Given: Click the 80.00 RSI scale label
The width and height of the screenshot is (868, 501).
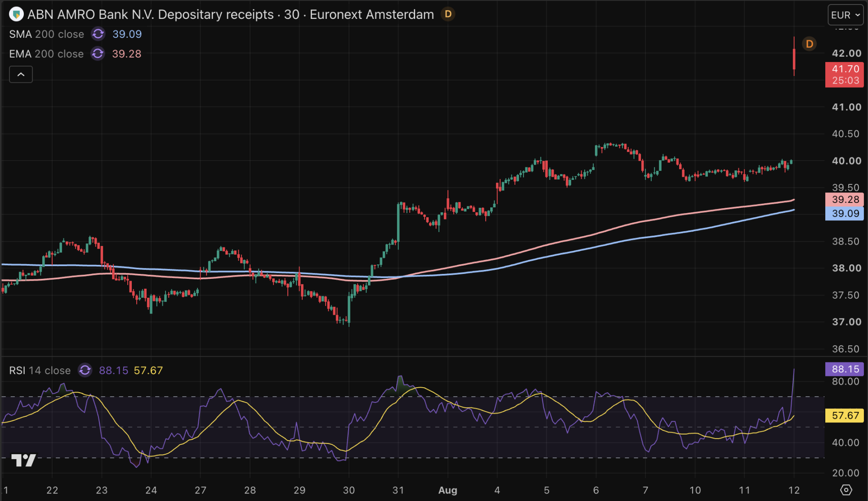Looking at the screenshot, I should (846, 382).
